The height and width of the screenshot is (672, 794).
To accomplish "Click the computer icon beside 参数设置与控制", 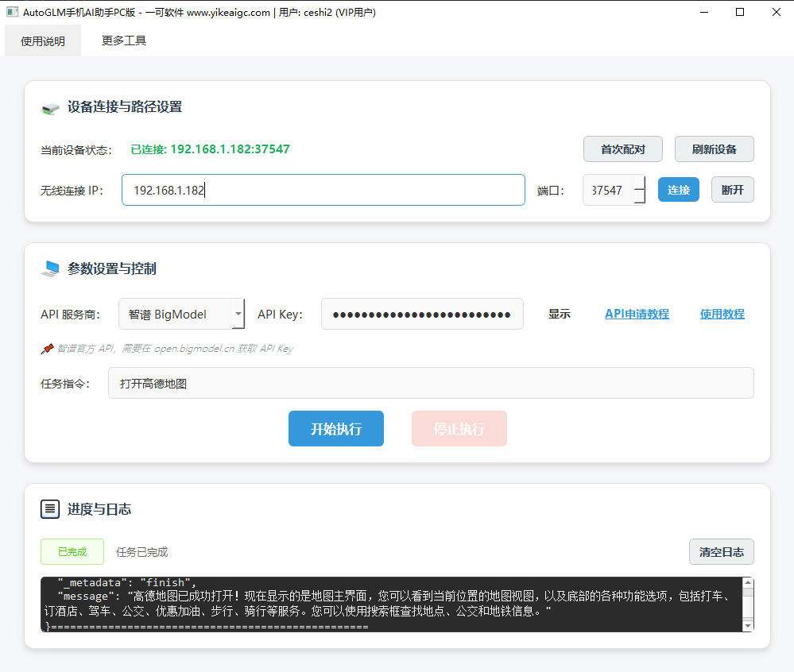I will pos(50,268).
